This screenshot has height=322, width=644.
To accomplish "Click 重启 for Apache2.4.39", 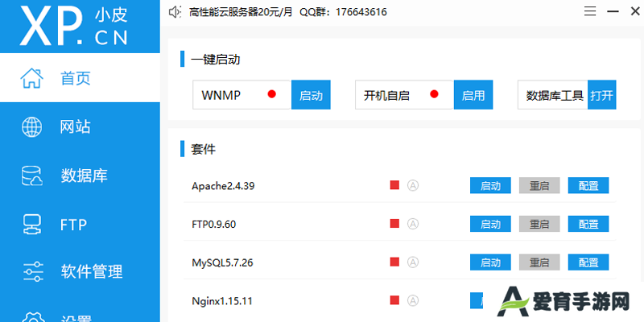I will pos(539,186).
